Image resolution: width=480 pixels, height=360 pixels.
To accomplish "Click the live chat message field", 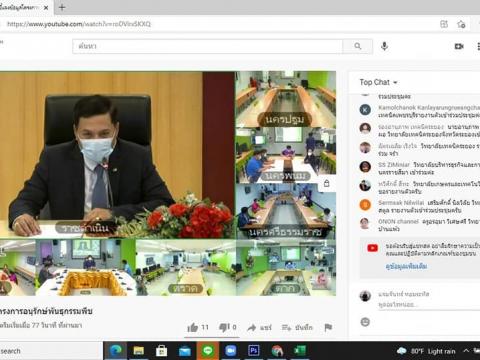I will (x=428, y=304).
